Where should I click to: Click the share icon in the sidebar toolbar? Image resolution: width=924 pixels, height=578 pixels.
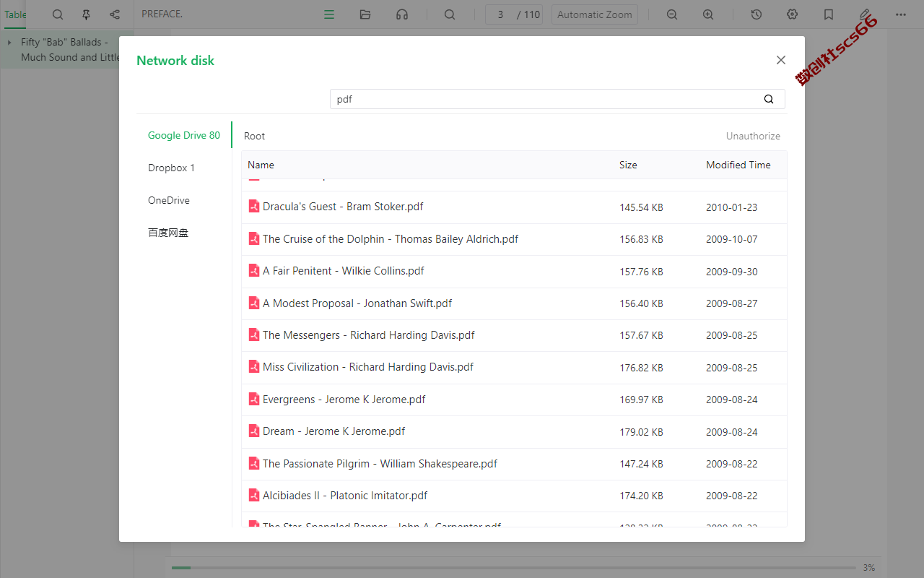[x=115, y=14]
